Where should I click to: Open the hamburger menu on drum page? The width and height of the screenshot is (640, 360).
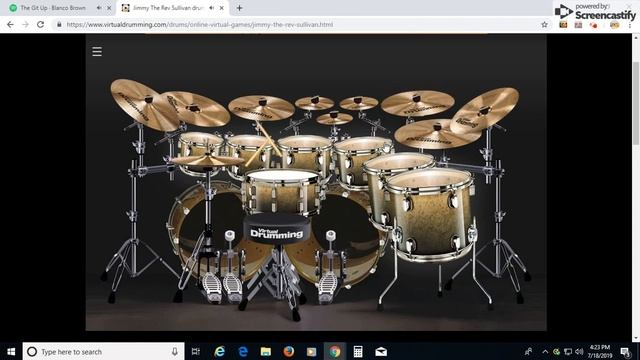[97, 51]
